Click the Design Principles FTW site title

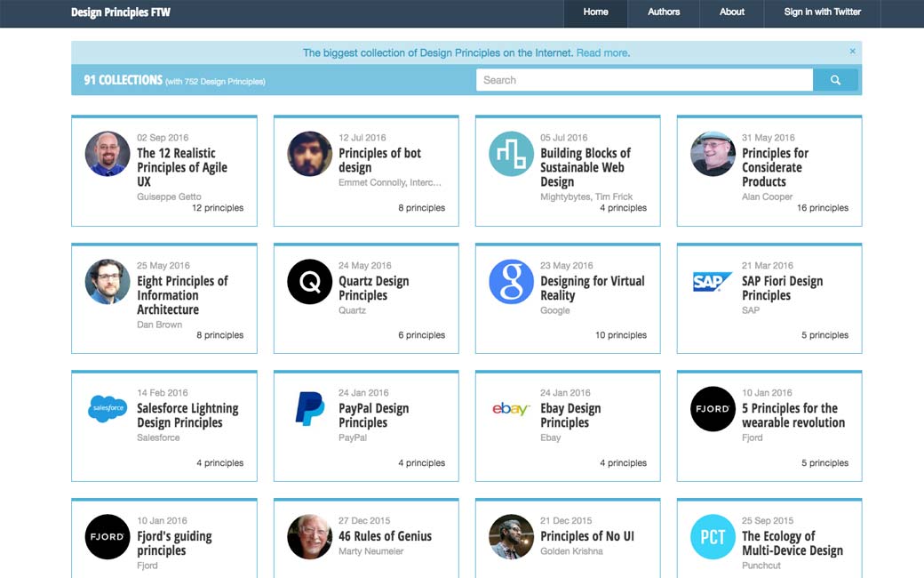click(x=121, y=12)
